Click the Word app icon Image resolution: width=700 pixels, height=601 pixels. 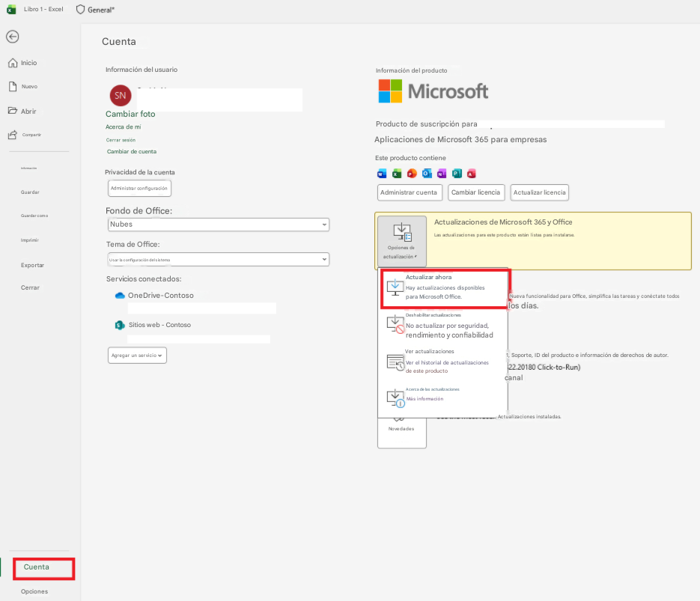(x=382, y=174)
